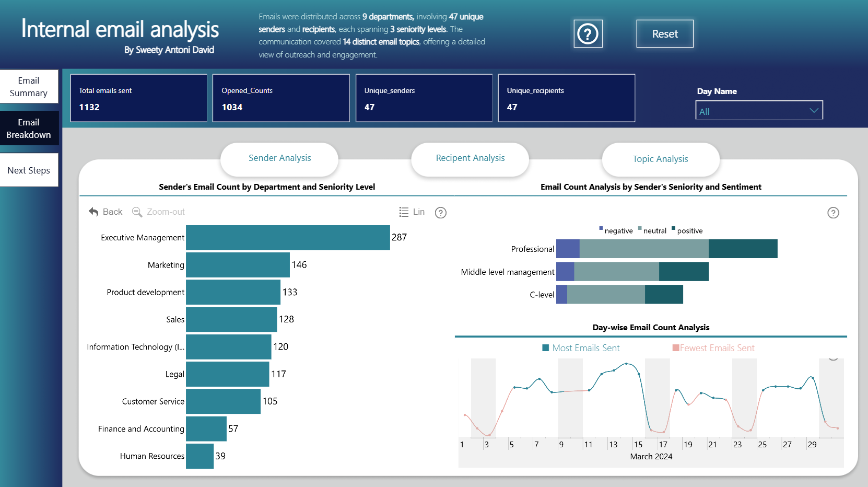Click day 15 on the timeline axis
Viewport: 868px width, 487px height.
(x=638, y=445)
